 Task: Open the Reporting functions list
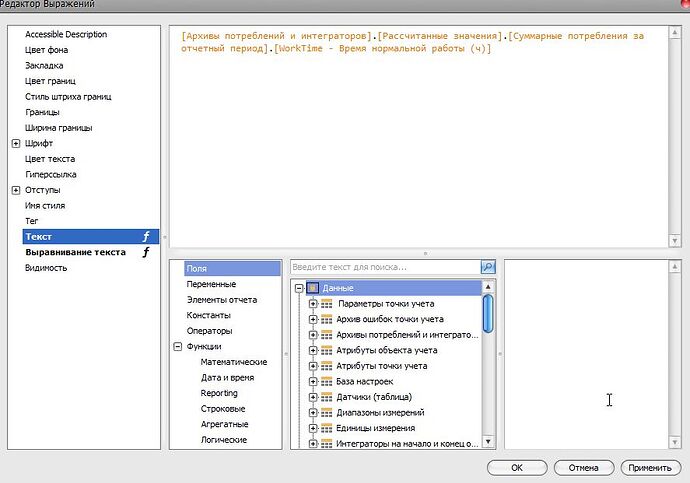tap(219, 393)
